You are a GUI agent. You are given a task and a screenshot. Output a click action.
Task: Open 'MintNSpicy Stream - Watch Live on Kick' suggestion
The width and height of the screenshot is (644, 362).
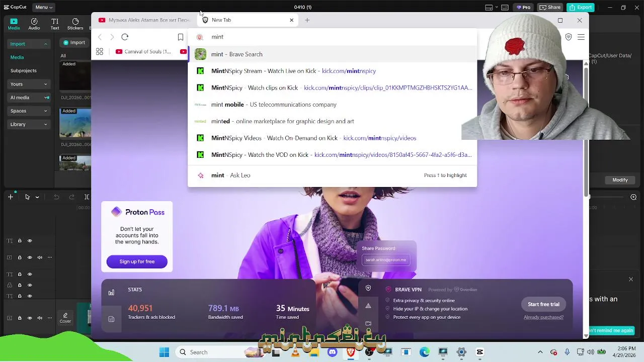pos(332,71)
